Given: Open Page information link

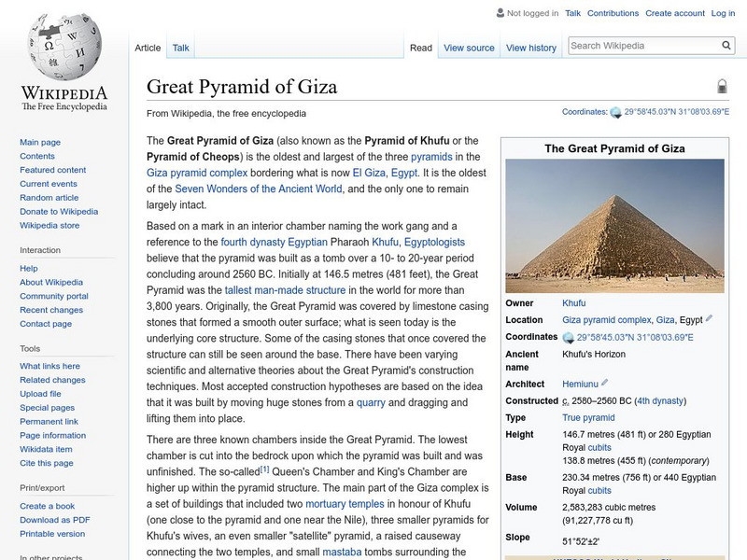Looking at the screenshot, I should click(53, 435).
